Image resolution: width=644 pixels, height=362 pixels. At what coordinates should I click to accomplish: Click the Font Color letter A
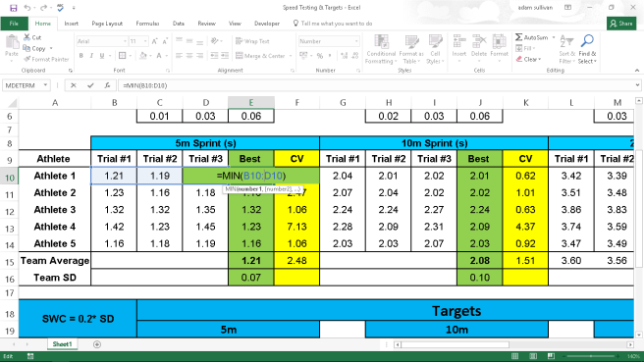coord(159,55)
